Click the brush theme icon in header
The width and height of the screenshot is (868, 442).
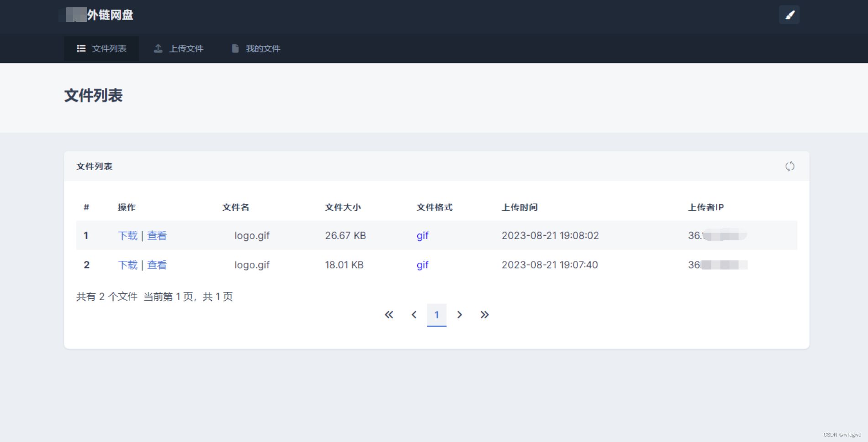click(x=789, y=15)
